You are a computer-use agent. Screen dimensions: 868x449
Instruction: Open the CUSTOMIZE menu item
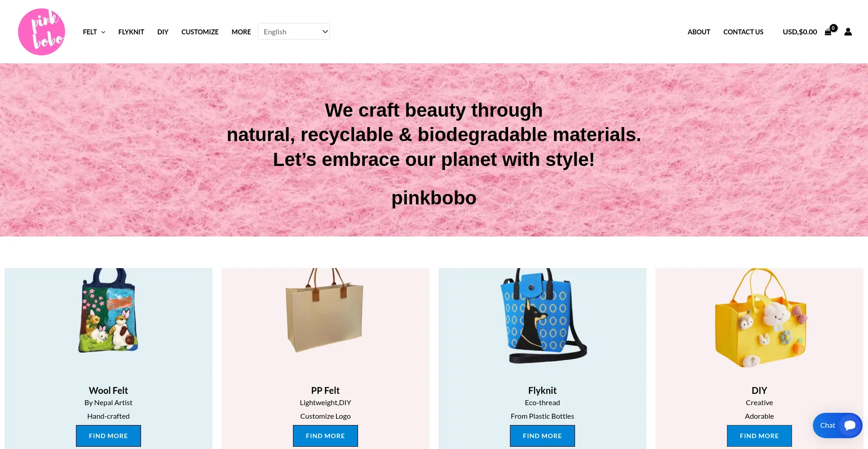pos(200,32)
